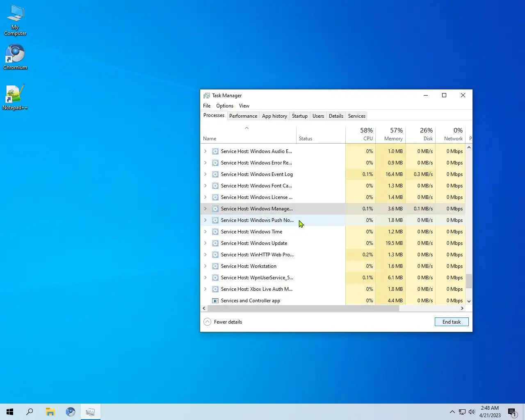525x420 pixels.
Task: Open the View menu
Action: click(x=244, y=106)
